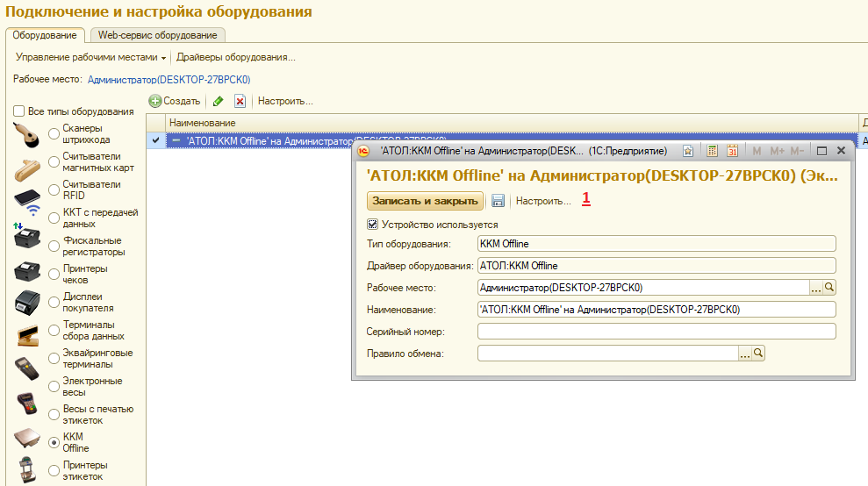Click the Наименование input field in dialog
868x486 pixels.
pyautogui.click(x=656, y=310)
